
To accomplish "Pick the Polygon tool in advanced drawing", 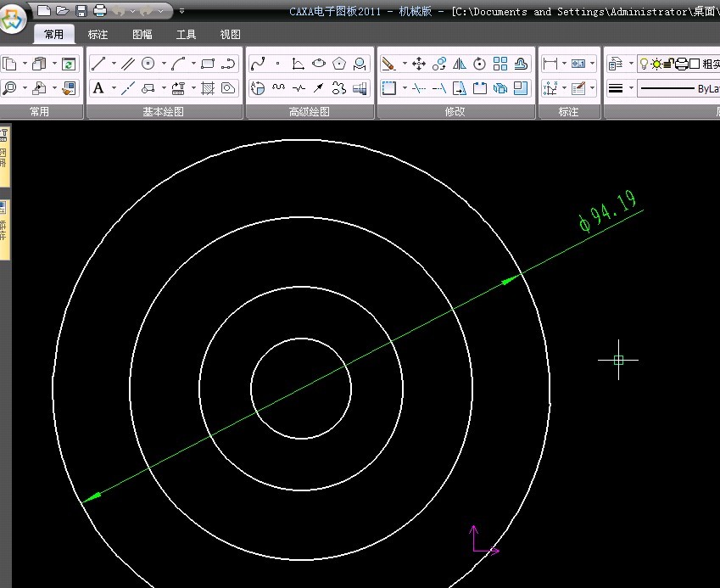I will [x=339, y=64].
